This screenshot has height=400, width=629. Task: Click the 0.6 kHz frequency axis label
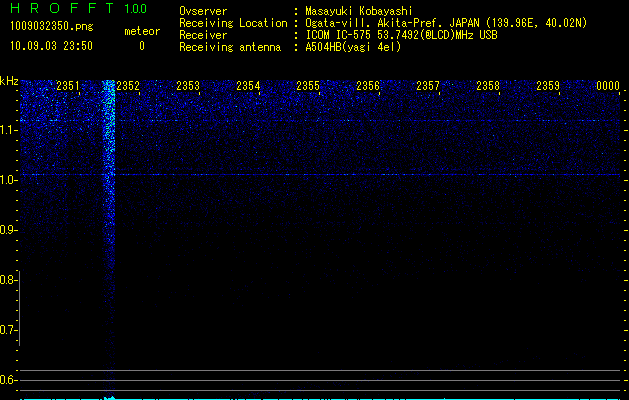pyautogui.click(x=8, y=380)
